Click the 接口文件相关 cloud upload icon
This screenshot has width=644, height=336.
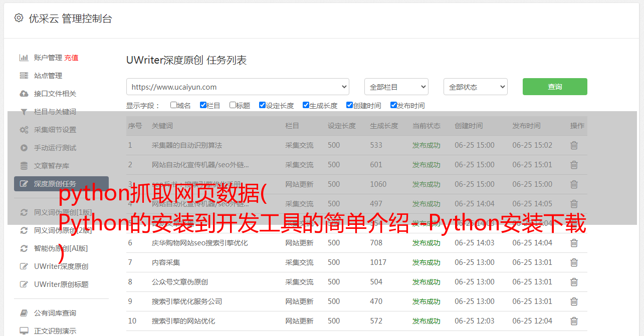point(24,94)
